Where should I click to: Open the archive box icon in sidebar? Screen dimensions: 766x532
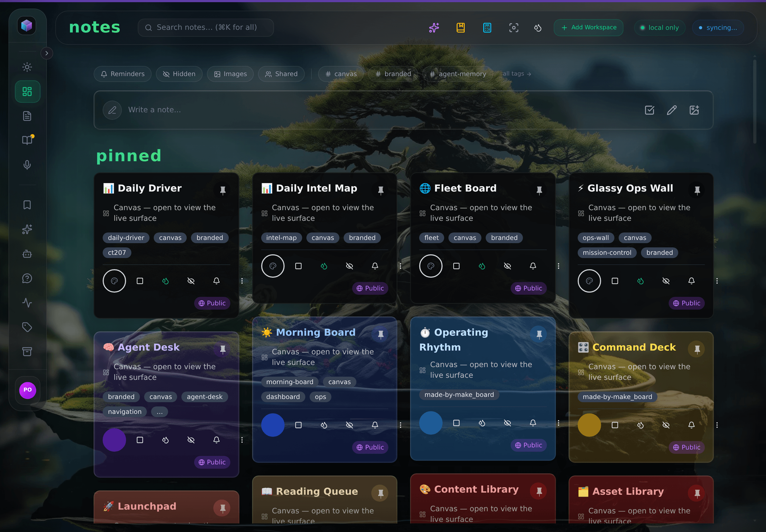coord(27,351)
